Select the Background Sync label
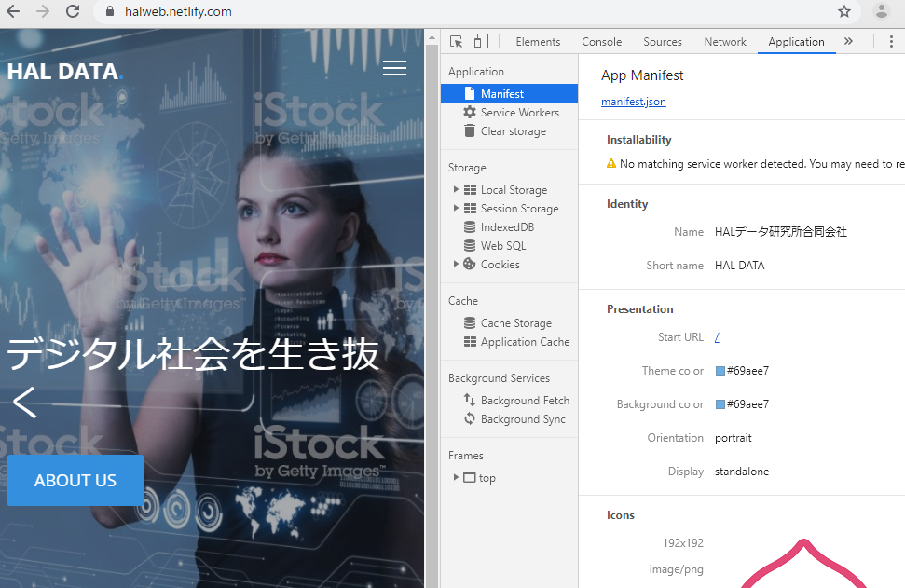Image resolution: width=905 pixels, height=588 pixels. (x=523, y=419)
